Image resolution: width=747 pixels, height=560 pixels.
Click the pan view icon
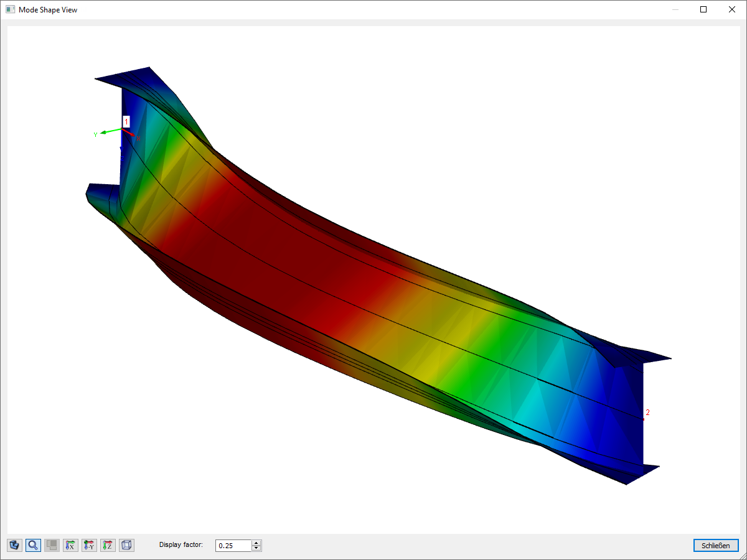pyautogui.click(x=52, y=545)
